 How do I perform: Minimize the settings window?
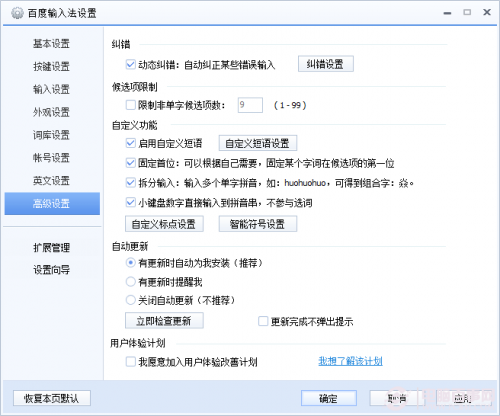447,13
